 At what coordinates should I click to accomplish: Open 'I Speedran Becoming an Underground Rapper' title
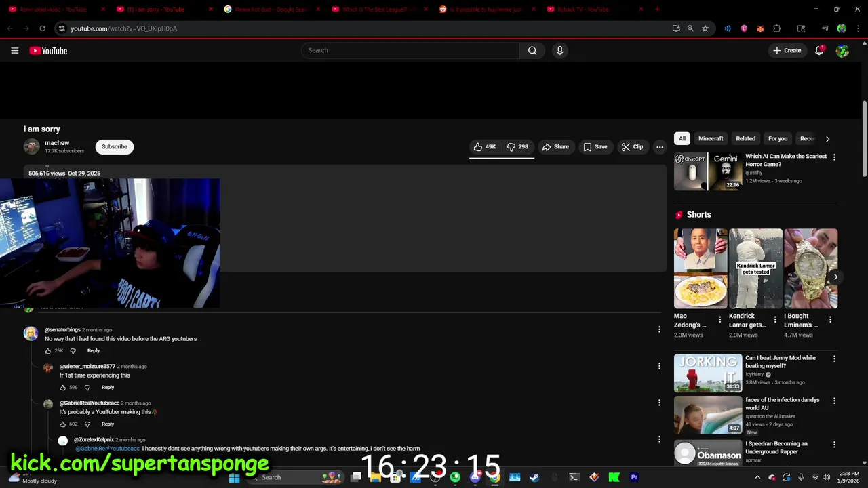point(776,447)
